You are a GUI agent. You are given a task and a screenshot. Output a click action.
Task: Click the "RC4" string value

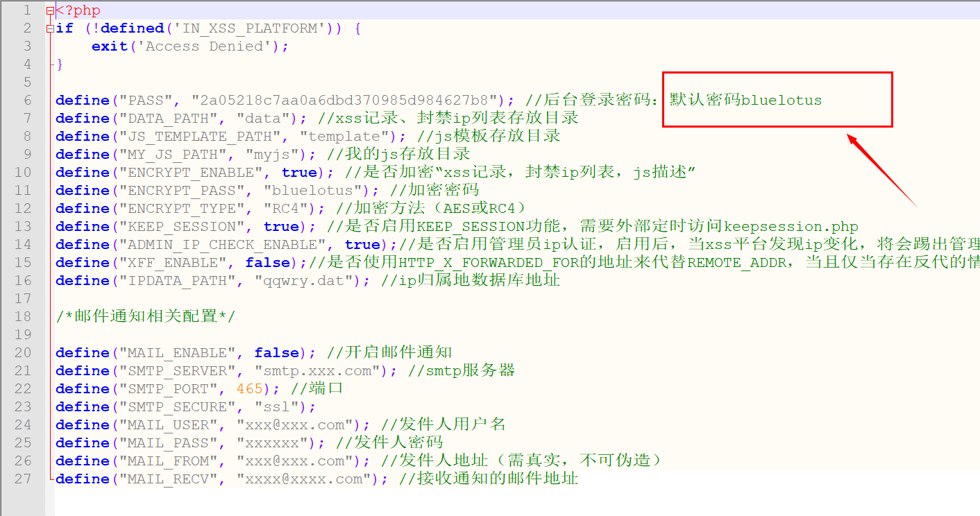tap(287, 209)
